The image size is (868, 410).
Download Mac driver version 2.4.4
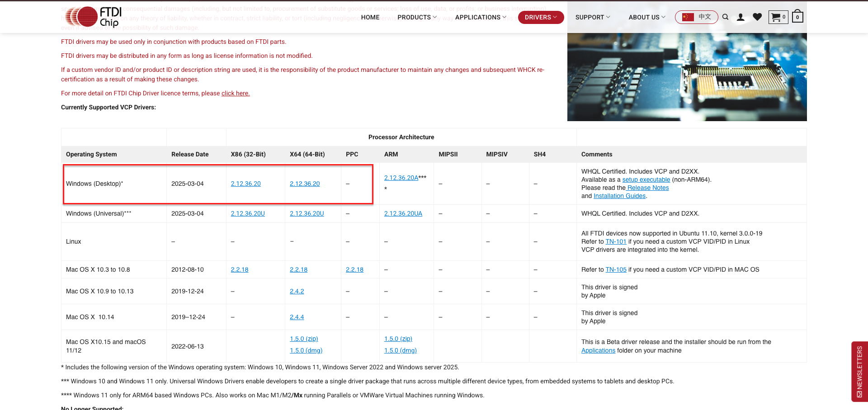click(x=297, y=317)
